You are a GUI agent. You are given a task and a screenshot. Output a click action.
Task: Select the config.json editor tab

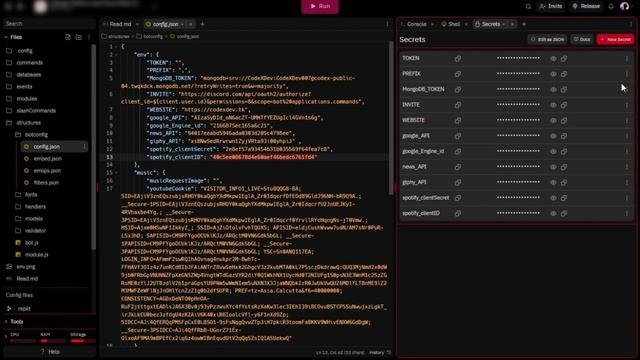click(165, 24)
